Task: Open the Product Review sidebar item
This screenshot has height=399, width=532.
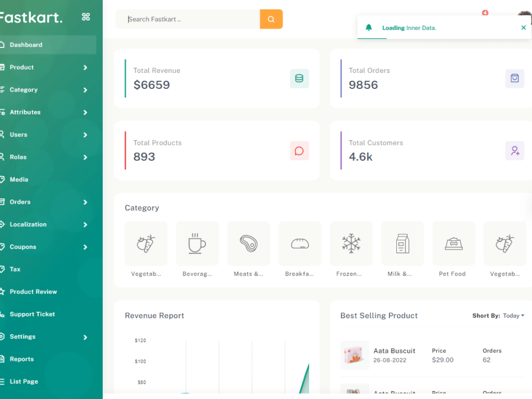Action: coord(47,292)
